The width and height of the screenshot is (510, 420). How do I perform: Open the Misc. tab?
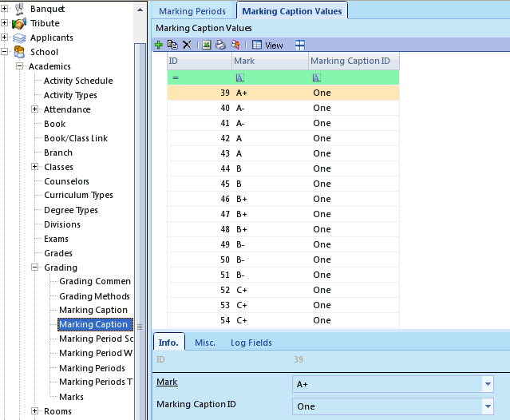[x=205, y=343]
